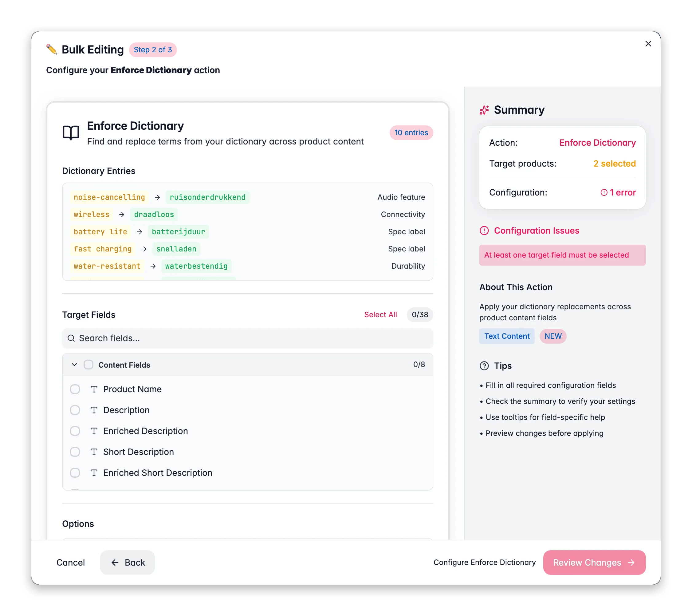Click the fast charging source term
Screen dimensions: 692x616
coord(103,249)
